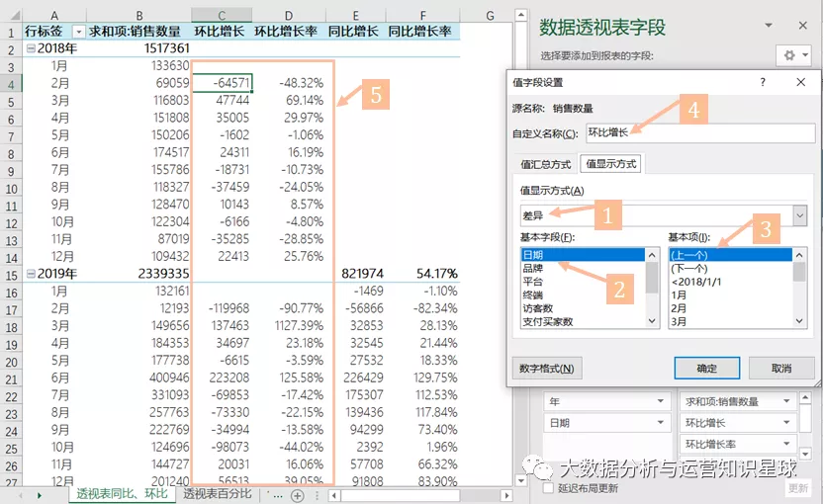Image resolution: width=823 pixels, height=504 pixels.
Task: Select cell with 1127.39%
Action: (289, 326)
